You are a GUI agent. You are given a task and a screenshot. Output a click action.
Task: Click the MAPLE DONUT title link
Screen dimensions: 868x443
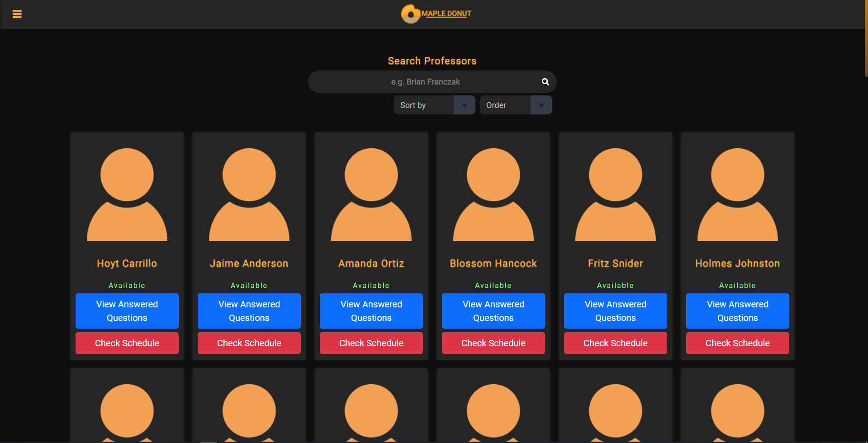pyautogui.click(x=446, y=14)
